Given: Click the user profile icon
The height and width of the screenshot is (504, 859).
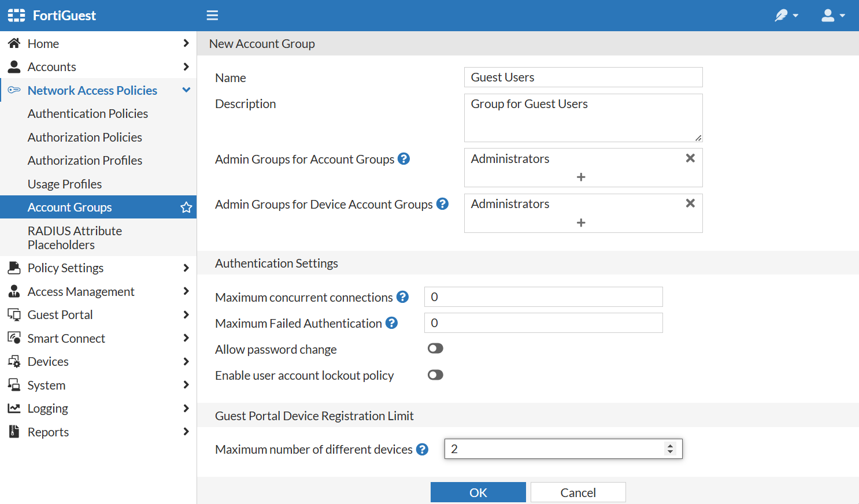Looking at the screenshot, I should point(828,15).
